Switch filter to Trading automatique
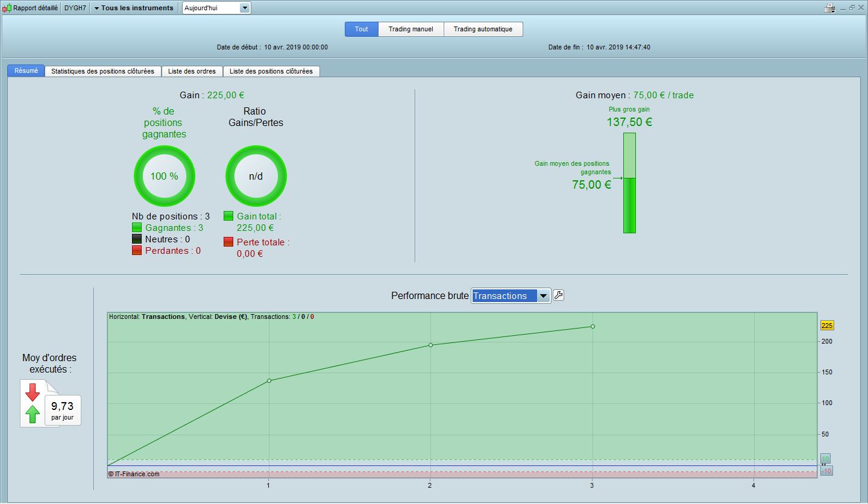This screenshot has width=868, height=504. coord(483,29)
